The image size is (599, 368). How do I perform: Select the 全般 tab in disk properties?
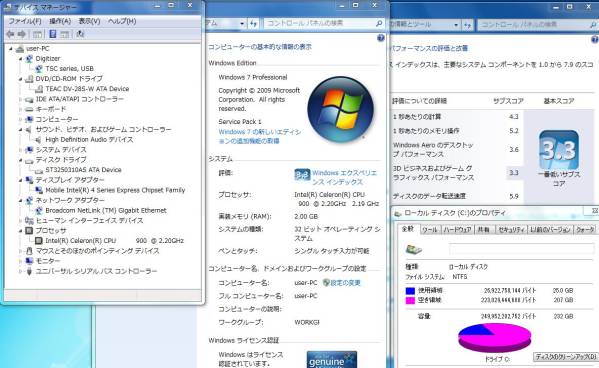click(408, 229)
